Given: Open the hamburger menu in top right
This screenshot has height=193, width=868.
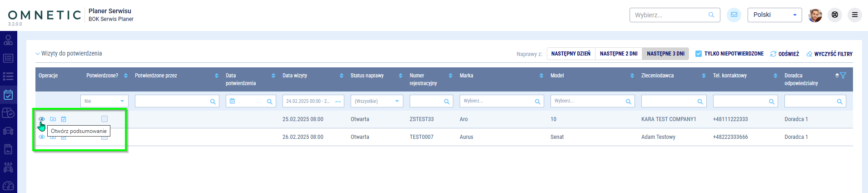Looking at the screenshot, I should (855, 15).
